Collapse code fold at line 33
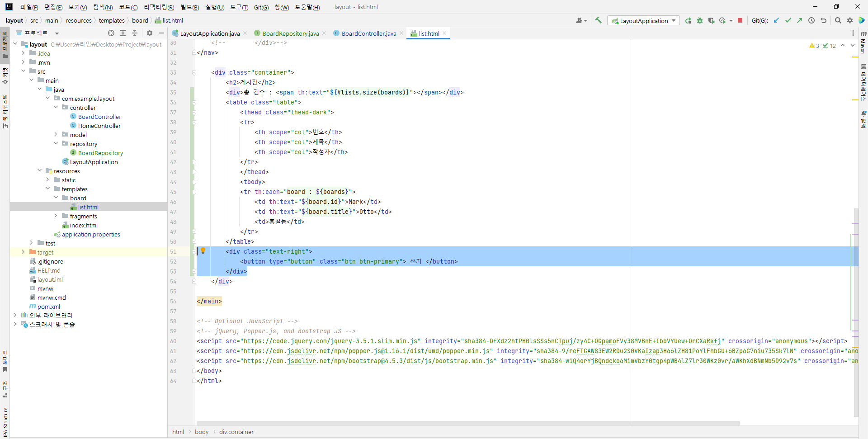Screen dimensions: 868x439 coord(194,72)
